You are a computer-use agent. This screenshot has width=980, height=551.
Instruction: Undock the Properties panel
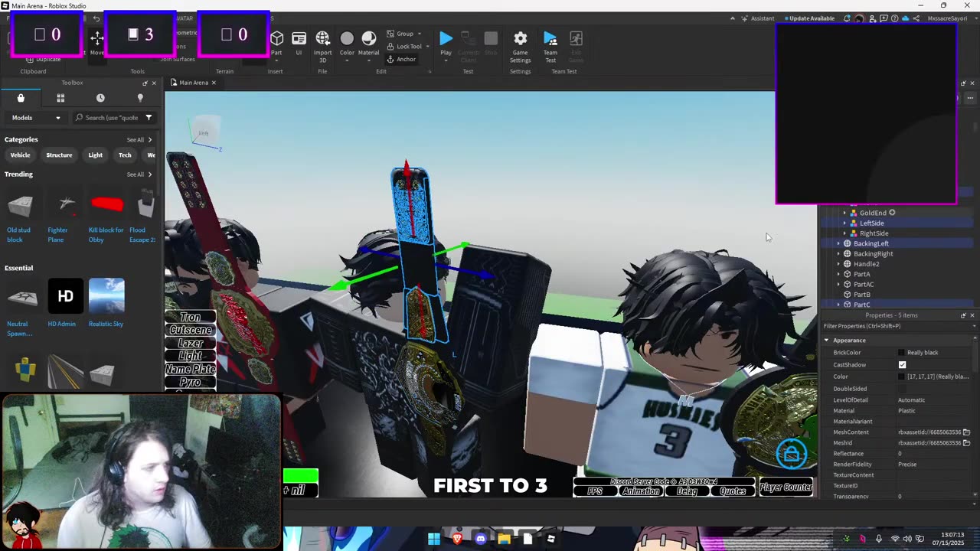coord(963,315)
